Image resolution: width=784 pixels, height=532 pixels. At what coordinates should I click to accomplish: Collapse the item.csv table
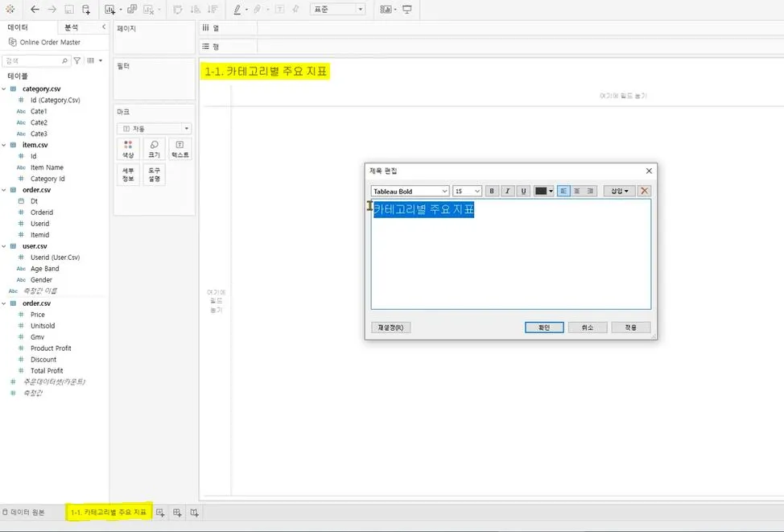[4, 145]
